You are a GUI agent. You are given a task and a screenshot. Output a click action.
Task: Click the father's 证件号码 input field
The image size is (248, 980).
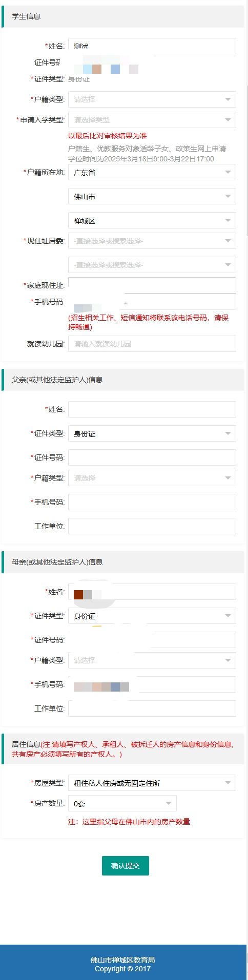(x=152, y=457)
